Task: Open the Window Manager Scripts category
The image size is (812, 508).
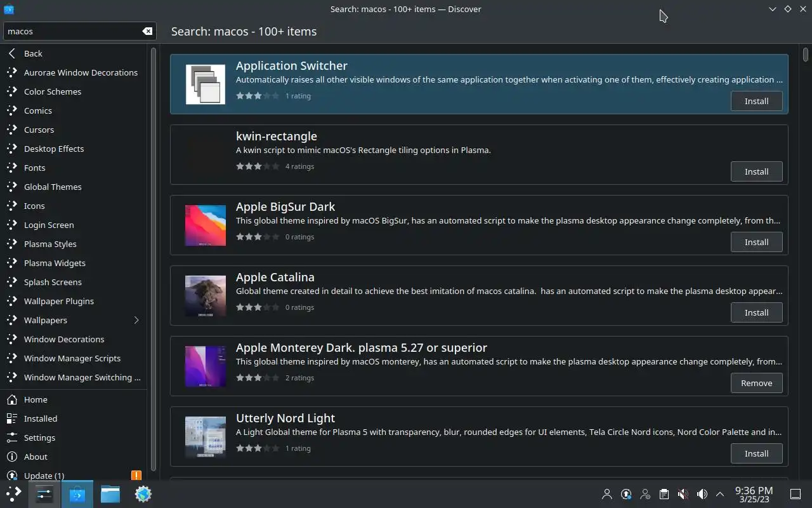Action: click(74, 358)
